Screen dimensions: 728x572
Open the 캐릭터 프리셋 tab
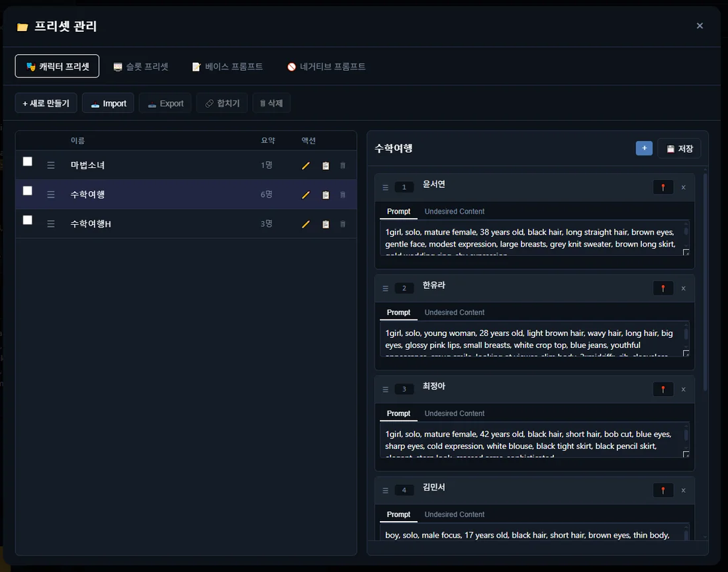coord(57,66)
